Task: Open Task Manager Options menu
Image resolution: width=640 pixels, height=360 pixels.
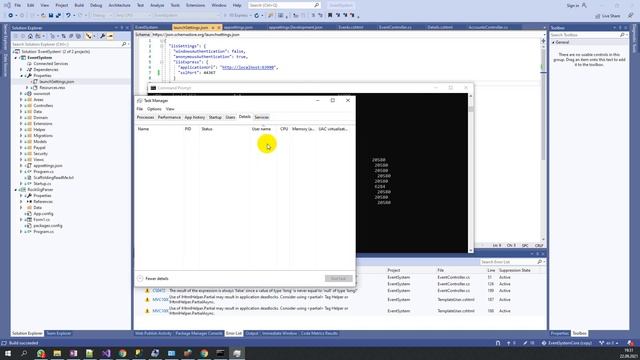Action: (x=154, y=109)
